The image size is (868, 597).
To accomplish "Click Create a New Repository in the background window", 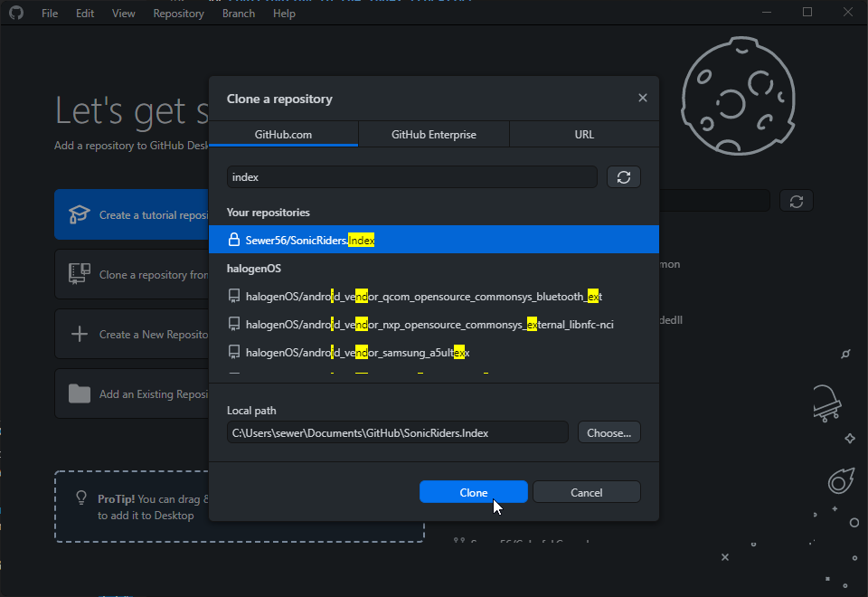I will coord(132,335).
